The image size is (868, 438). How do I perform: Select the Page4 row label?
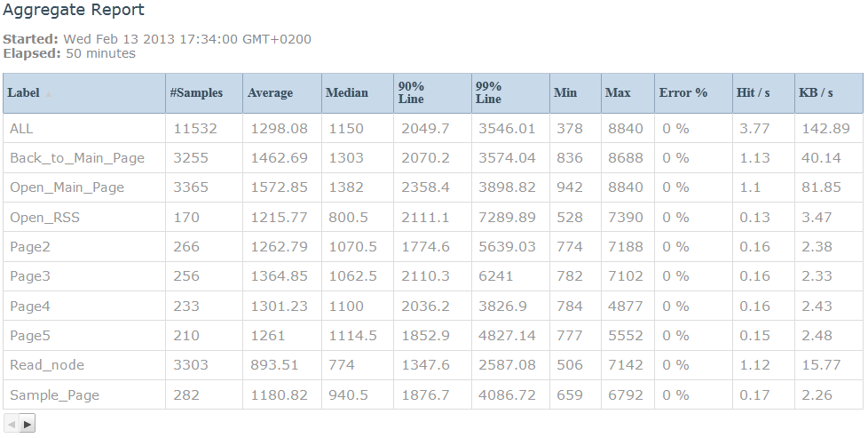click(x=30, y=306)
